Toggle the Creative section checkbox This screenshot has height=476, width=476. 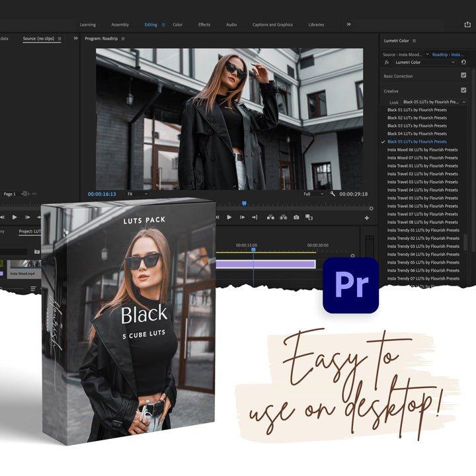point(463,91)
